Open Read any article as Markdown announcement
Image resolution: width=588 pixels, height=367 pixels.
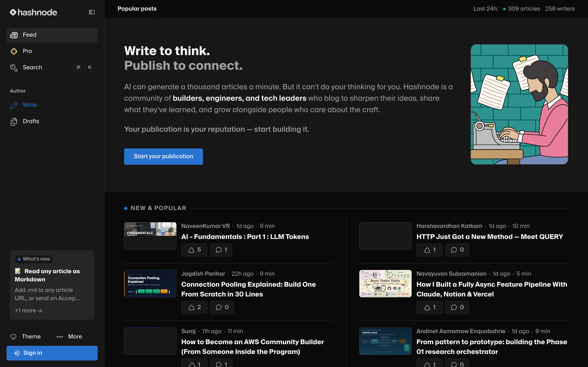pyautogui.click(x=47, y=275)
